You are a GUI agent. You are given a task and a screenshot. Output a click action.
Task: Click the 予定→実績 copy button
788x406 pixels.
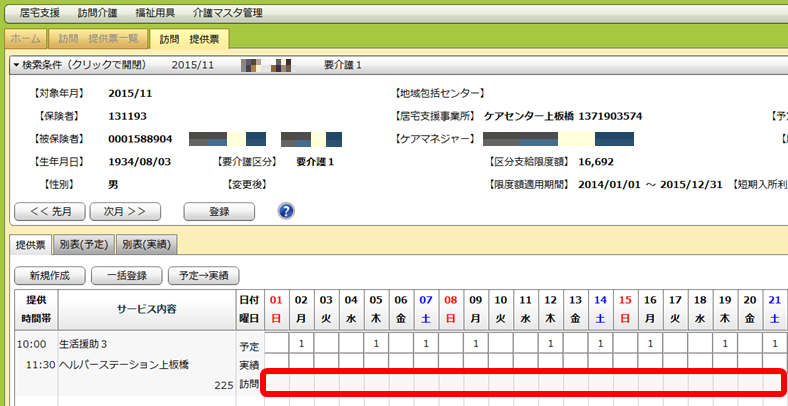click(x=203, y=275)
